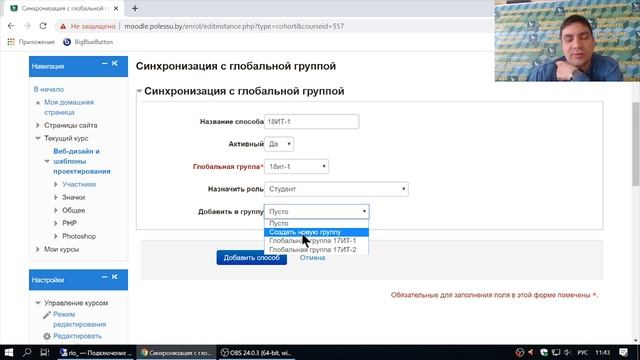Choose Создать новую группу option
640x360 pixels.
click(x=316, y=232)
